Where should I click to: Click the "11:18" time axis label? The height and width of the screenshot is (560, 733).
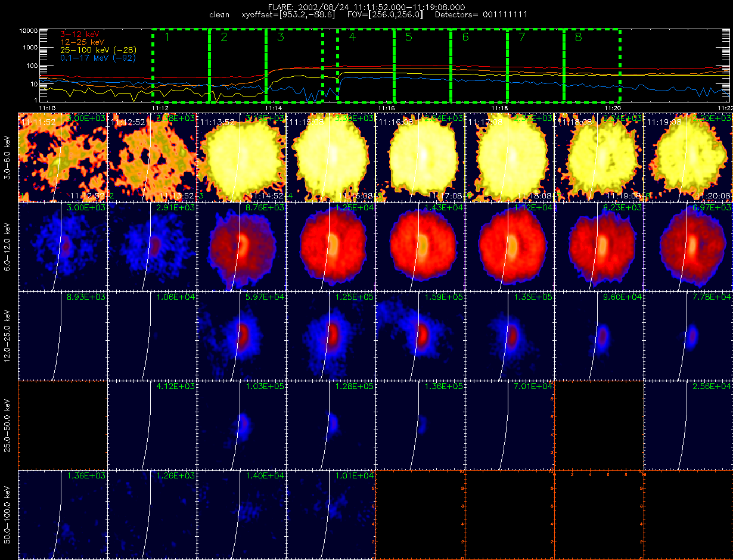[x=500, y=107]
